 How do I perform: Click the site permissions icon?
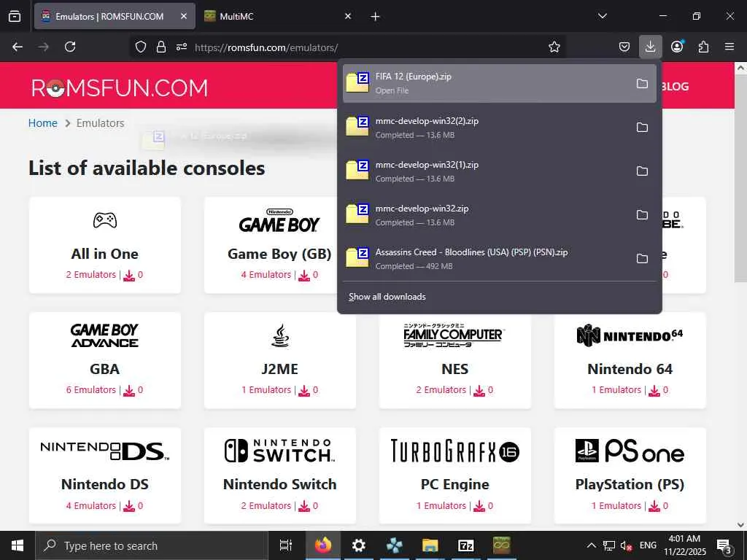pos(182,47)
